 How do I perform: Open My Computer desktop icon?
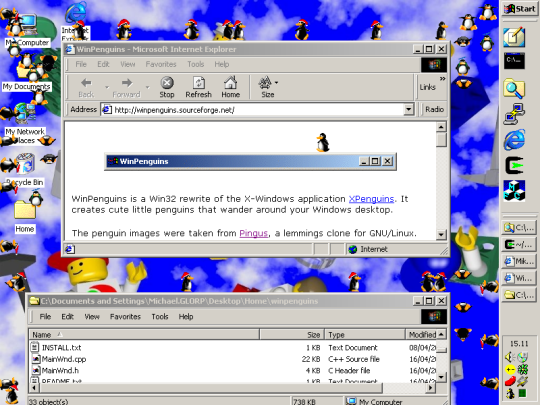click(27, 30)
